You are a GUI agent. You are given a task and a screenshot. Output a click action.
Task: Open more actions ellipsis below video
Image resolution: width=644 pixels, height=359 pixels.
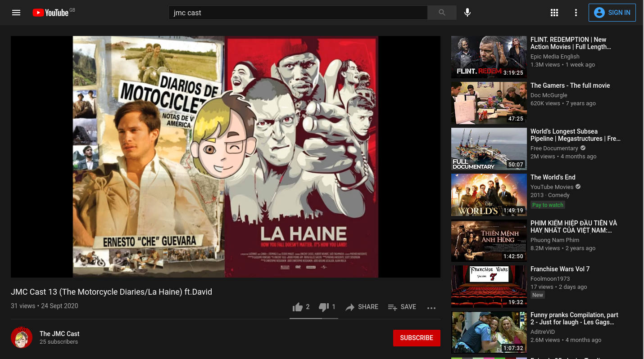coord(431,308)
